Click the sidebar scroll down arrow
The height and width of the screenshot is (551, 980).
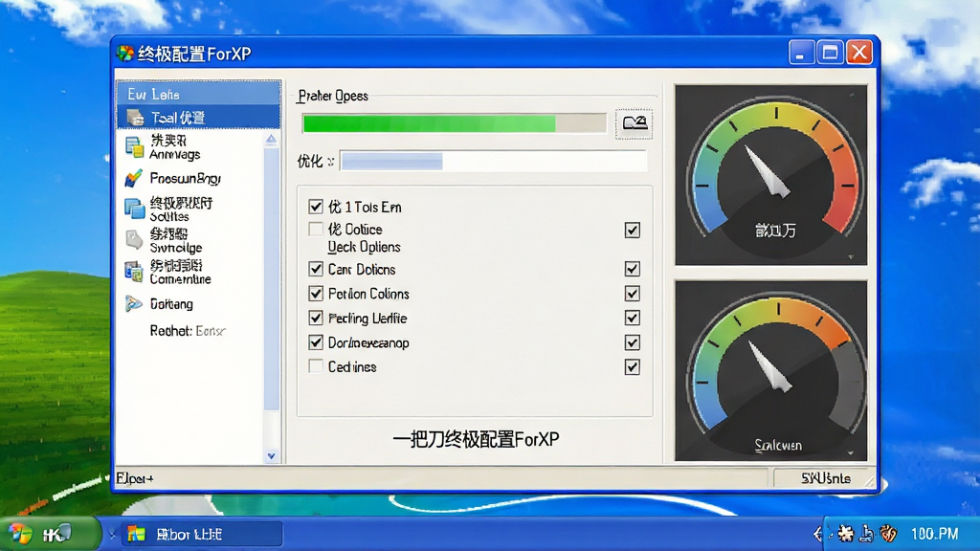[271, 456]
